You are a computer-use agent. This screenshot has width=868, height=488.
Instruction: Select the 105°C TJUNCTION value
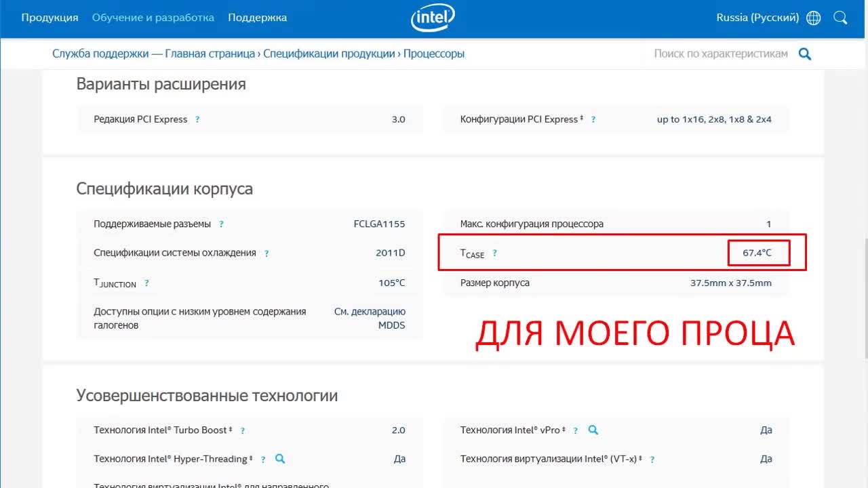coord(392,283)
